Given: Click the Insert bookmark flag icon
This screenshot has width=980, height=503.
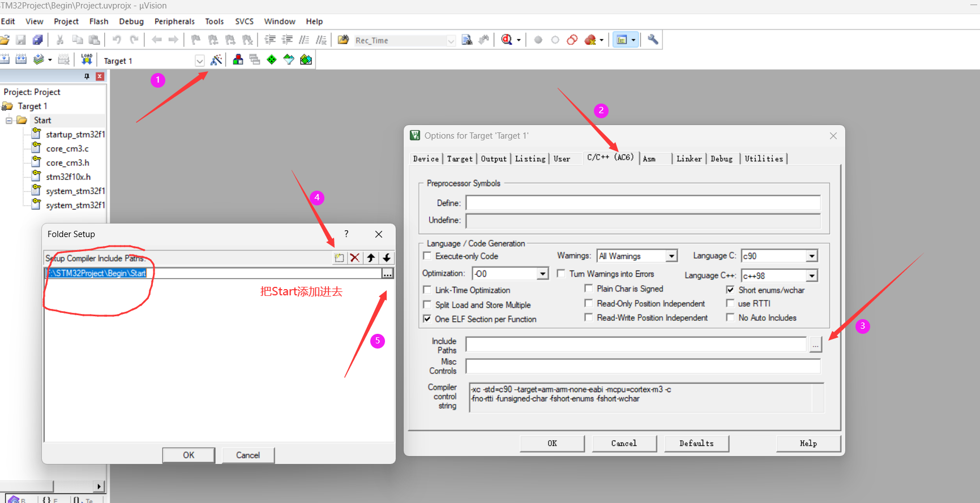Looking at the screenshot, I should click(x=196, y=40).
